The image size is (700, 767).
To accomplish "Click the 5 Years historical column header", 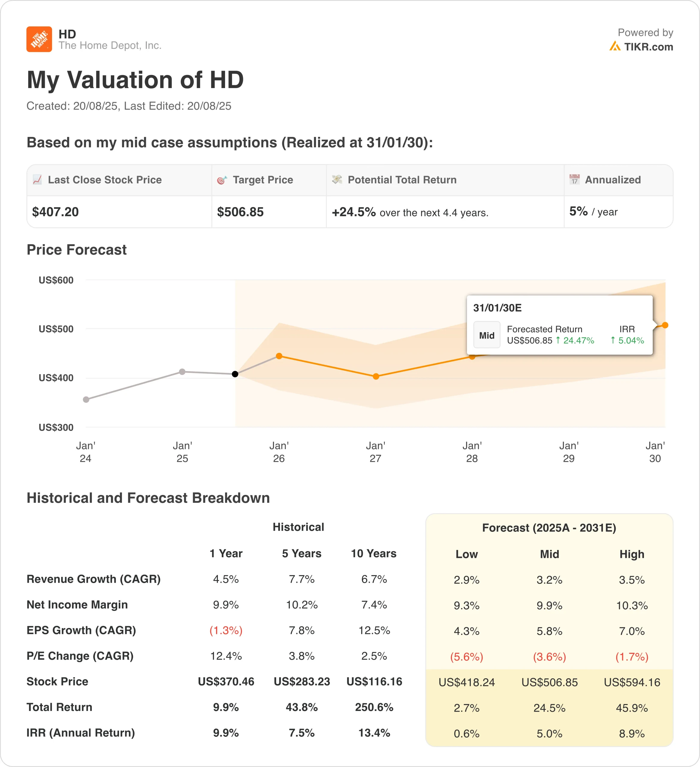I will click(x=302, y=554).
